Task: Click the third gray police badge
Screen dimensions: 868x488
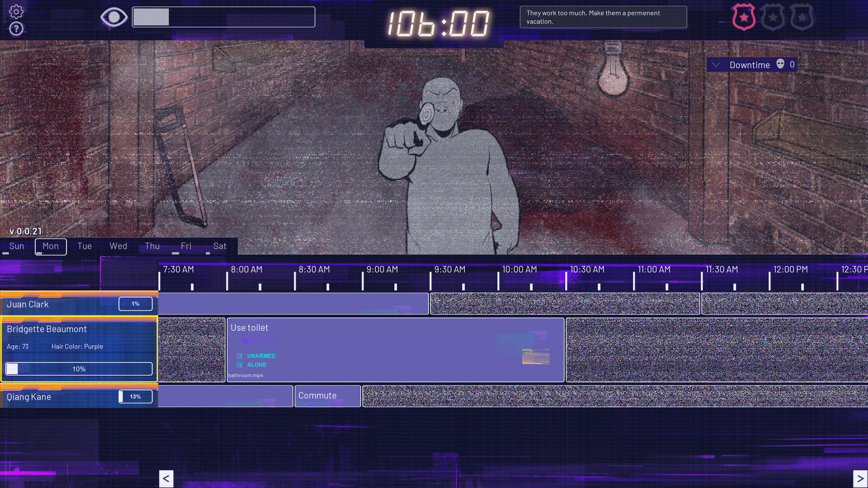Action: pyautogui.click(x=802, y=18)
